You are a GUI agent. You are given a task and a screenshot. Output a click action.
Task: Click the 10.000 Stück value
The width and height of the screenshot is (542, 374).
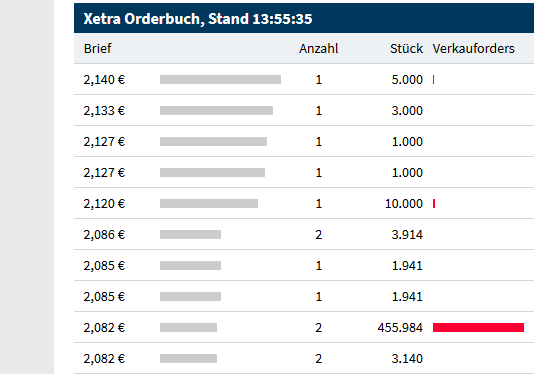click(x=404, y=204)
